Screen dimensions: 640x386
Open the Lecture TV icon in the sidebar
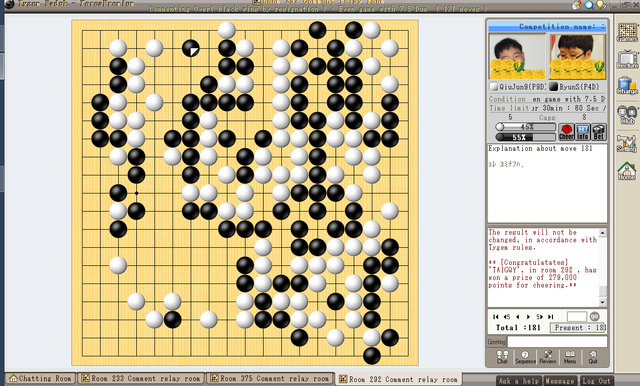(x=627, y=60)
